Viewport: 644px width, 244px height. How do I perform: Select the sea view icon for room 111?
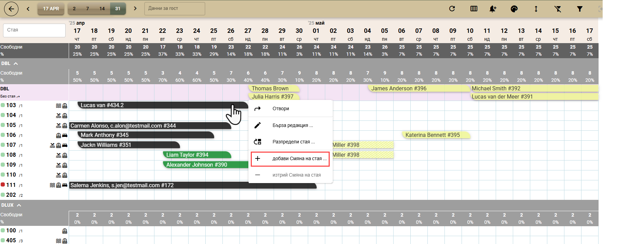click(52, 185)
